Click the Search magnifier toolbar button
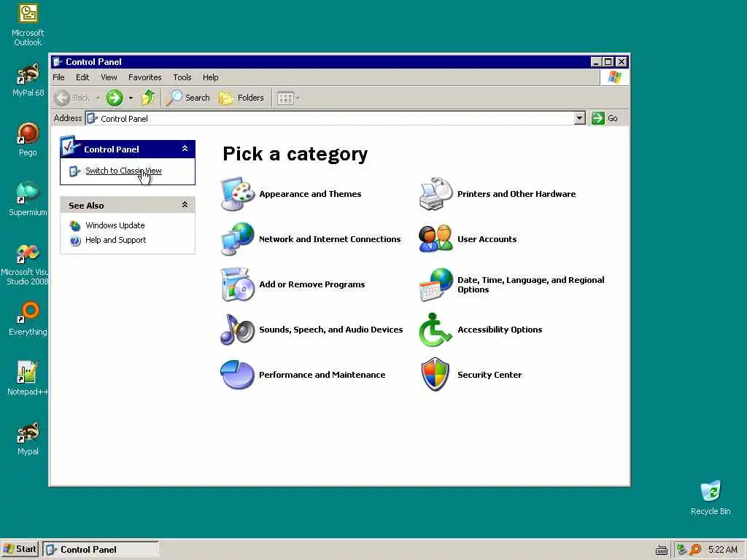This screenshot has width=747, height=560. 189,98
